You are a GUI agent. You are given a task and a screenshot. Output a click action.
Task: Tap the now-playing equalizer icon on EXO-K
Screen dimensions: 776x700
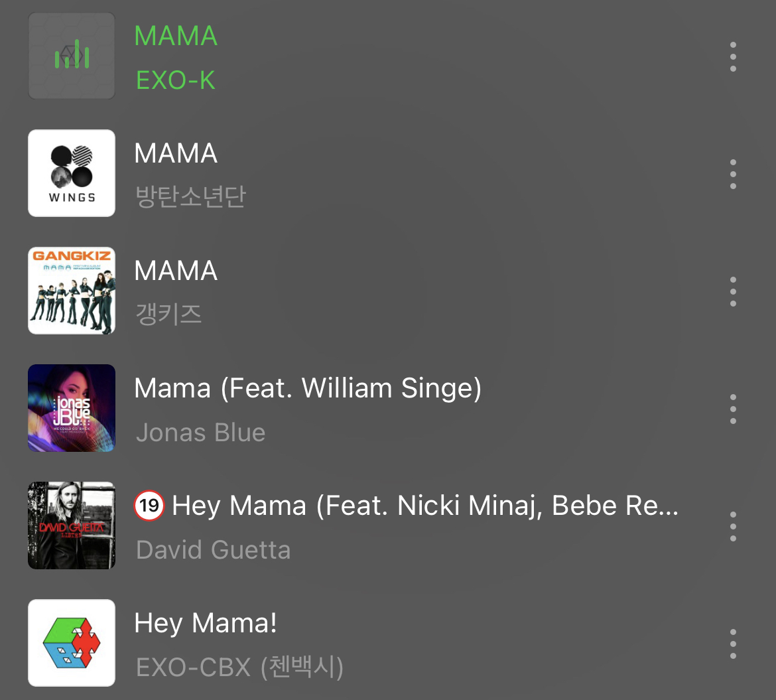tap(72, 56)
